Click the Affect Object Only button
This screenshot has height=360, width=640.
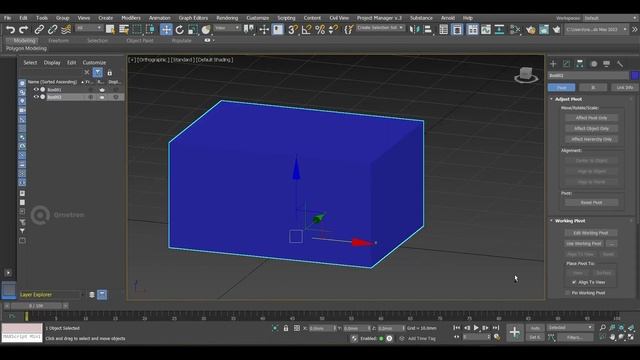click(x=591, y=129)
